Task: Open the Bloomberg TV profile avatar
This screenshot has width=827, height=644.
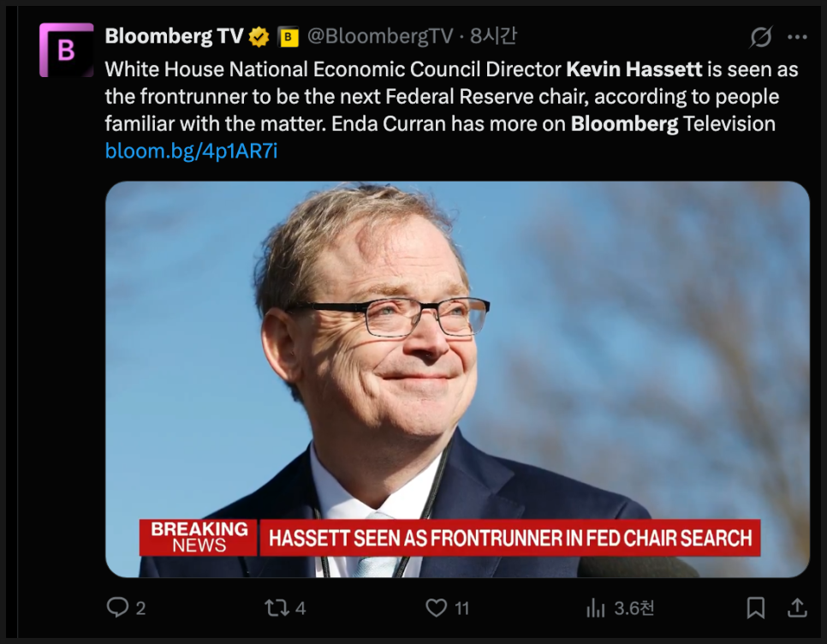Action: [66, 51]
